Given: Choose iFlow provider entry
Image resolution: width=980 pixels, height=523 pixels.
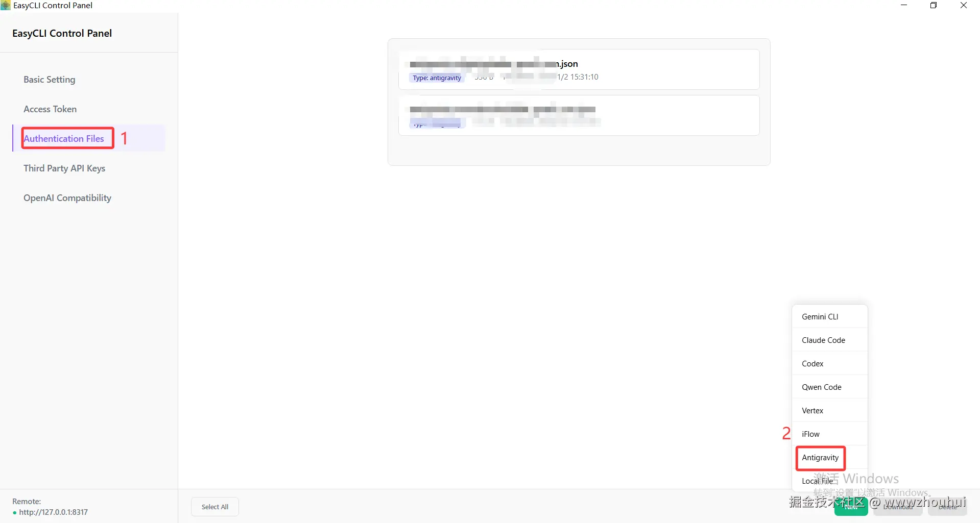Looking at the screenshot, I should 829,434.
